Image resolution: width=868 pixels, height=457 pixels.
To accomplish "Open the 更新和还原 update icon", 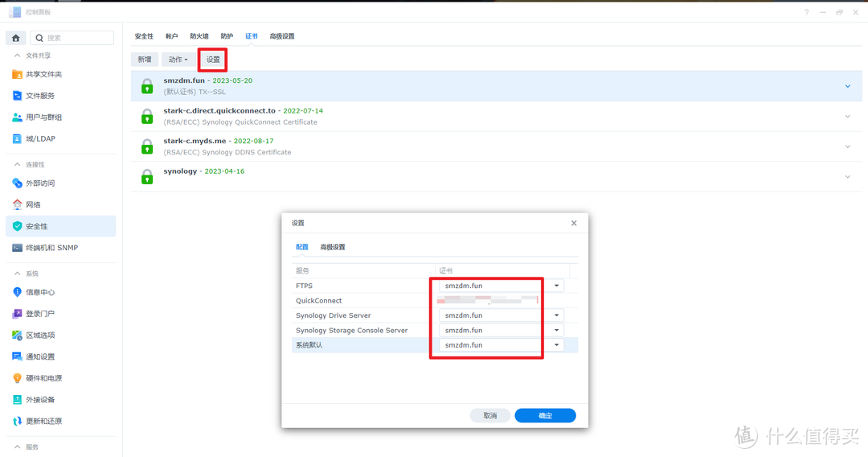I will click(17, 421).
